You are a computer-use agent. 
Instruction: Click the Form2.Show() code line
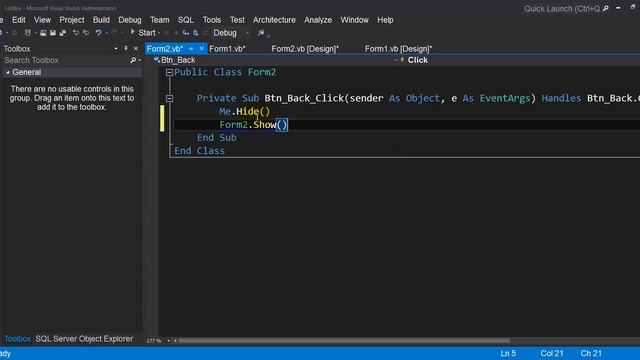[253, 124]
